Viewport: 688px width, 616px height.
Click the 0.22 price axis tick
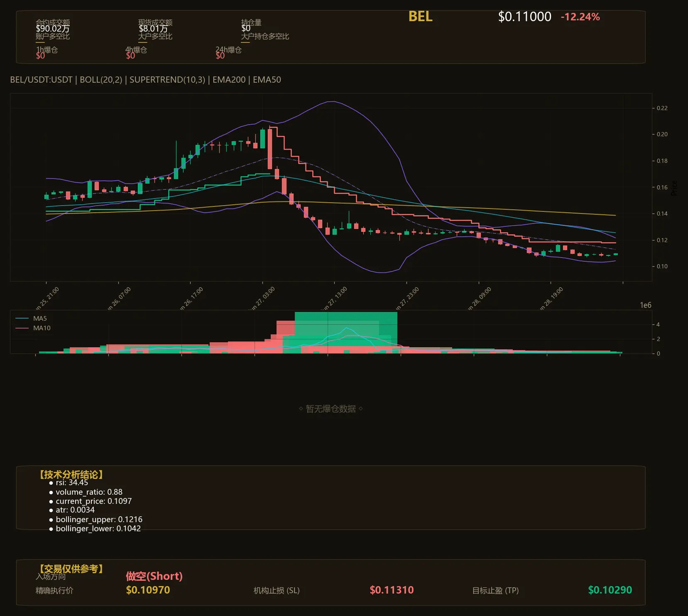(x=662, y=108)
